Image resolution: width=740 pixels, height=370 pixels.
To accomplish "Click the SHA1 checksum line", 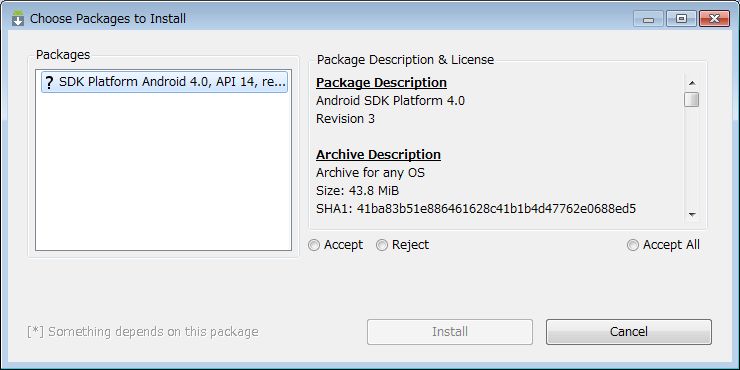I will click(476, 209).
